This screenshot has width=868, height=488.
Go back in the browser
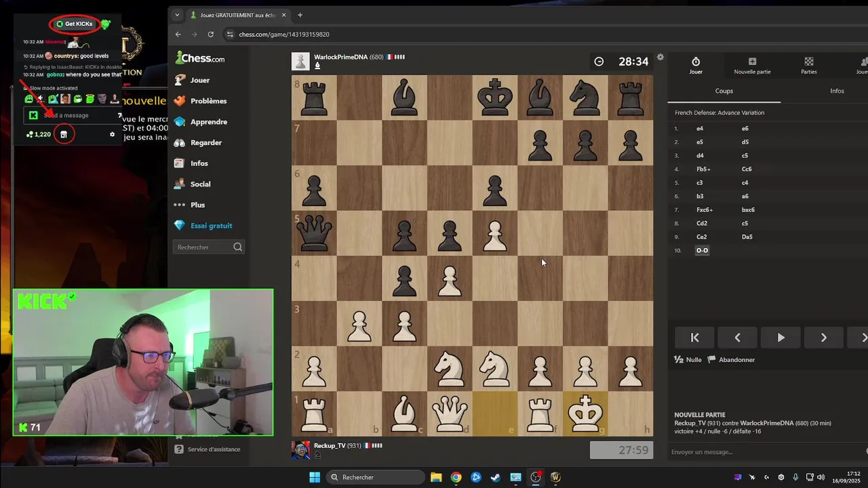tap(178, 35)
